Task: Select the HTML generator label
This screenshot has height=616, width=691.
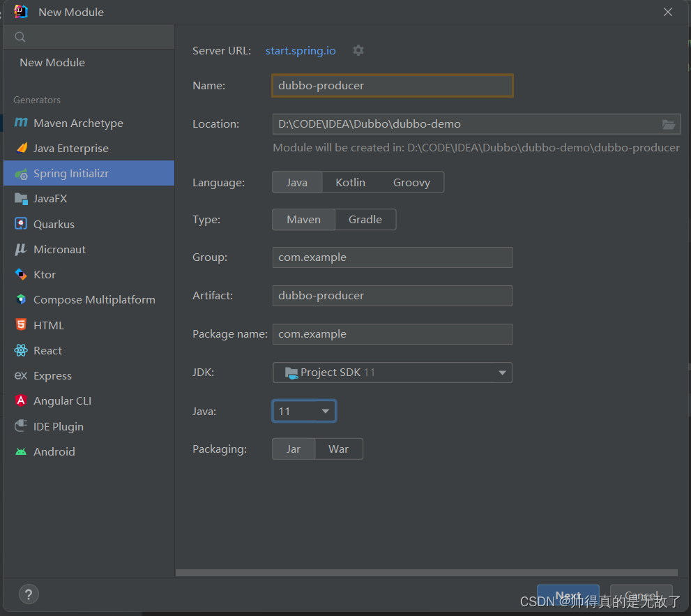Action: coord(49,325)
